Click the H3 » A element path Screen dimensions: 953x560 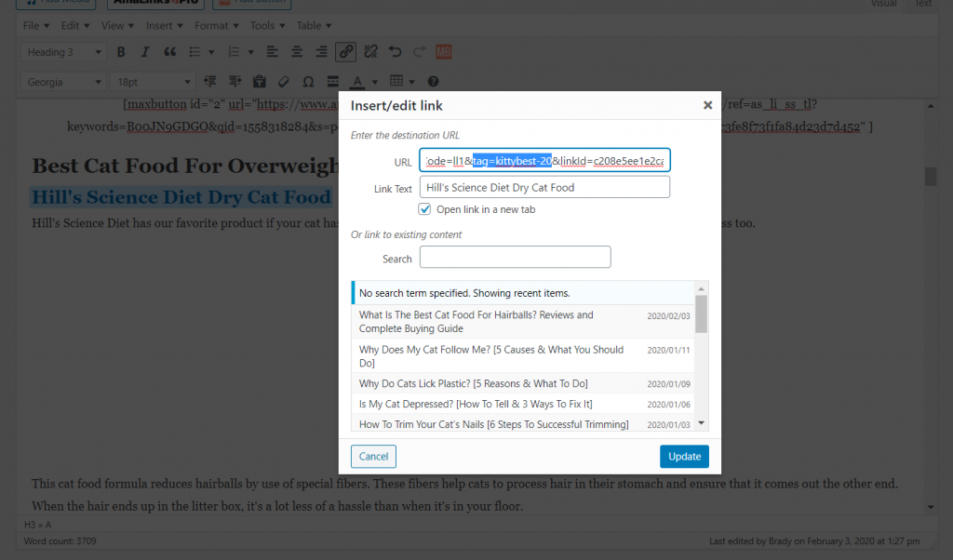[37, 525]
